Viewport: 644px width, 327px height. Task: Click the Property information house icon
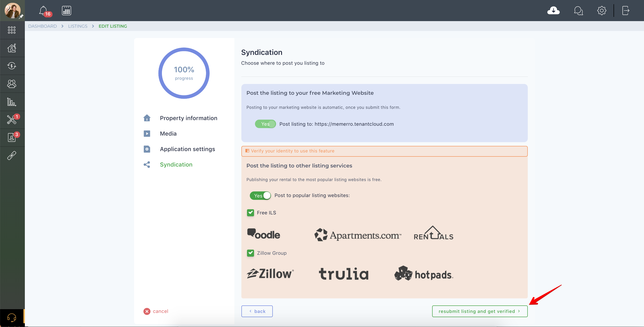pyautogui.click(x=147, y=118)
